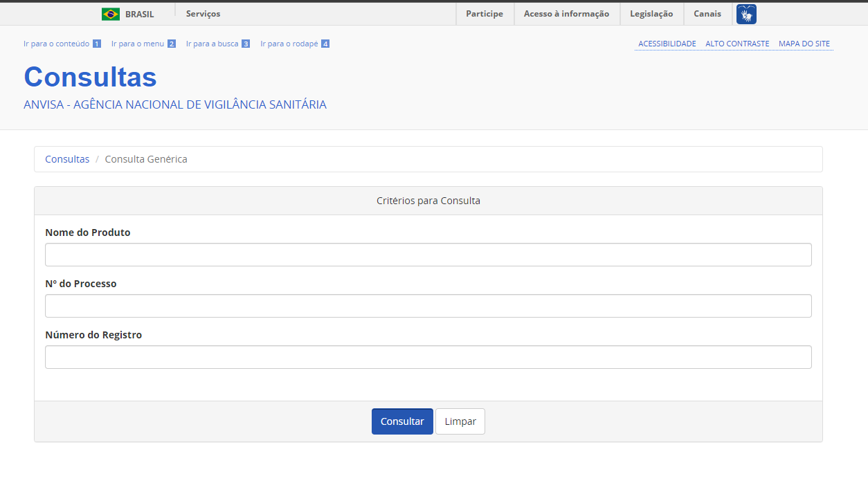Open the ACESSIBILIDADE link
Image resolution: width=868 pixels, height=483 pixels.
(x=667, y=44)
